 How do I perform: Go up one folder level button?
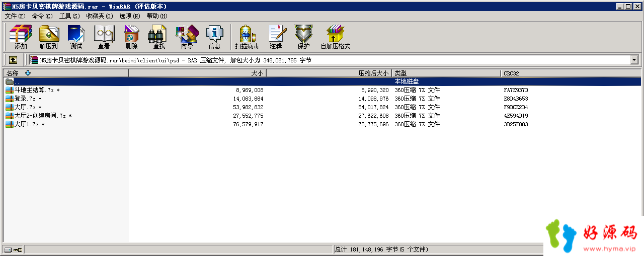(13, 60)
